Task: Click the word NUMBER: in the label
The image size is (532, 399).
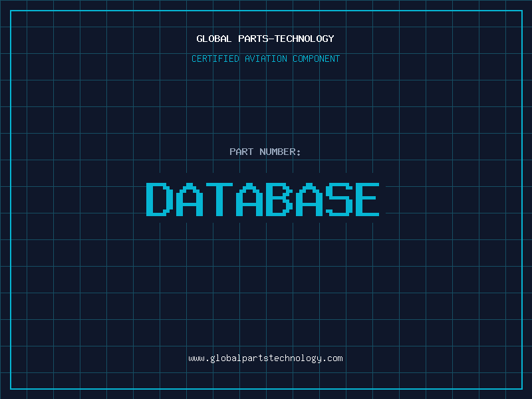Action: (x=281, y=152)
